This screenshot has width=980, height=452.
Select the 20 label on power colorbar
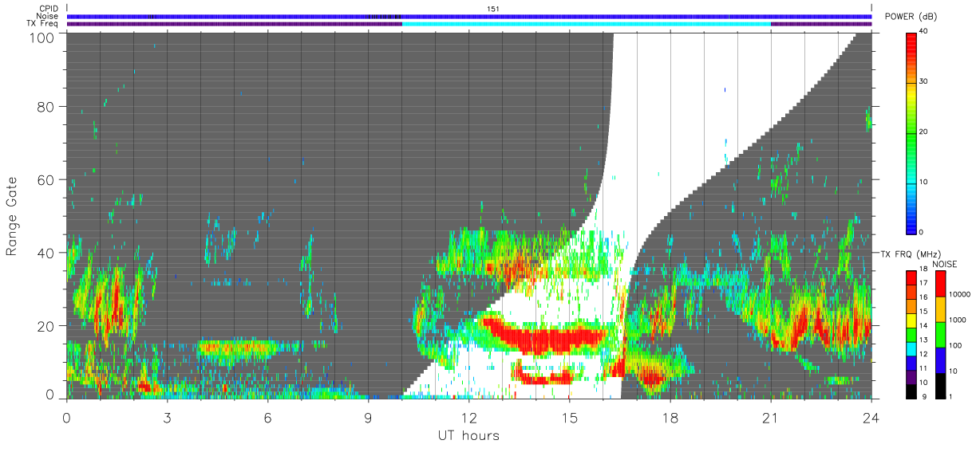pos(923,132)
